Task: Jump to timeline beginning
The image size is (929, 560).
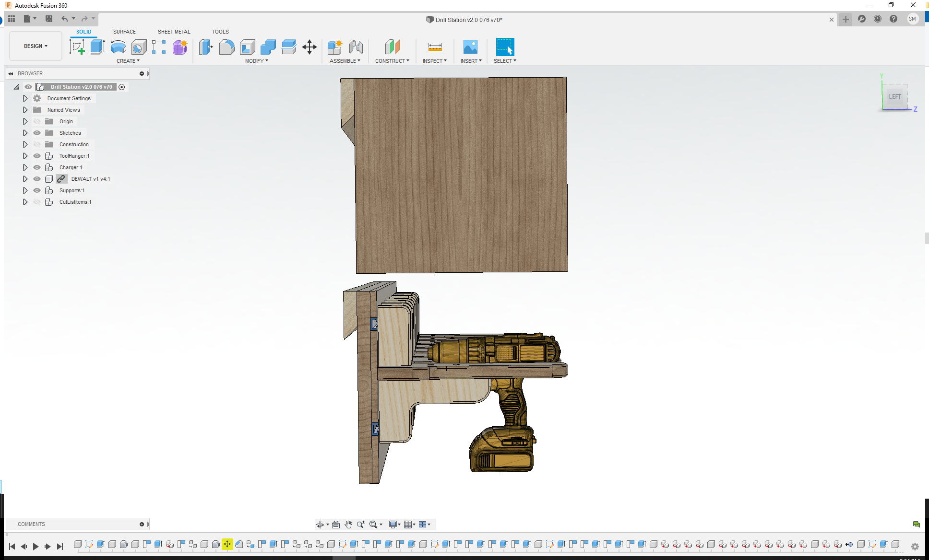Action: coord(12,546)
